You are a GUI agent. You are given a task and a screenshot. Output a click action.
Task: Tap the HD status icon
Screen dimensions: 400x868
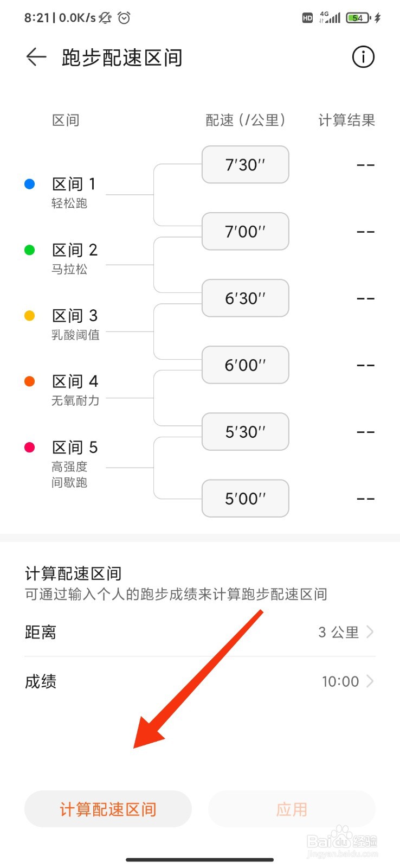point(307,18)
